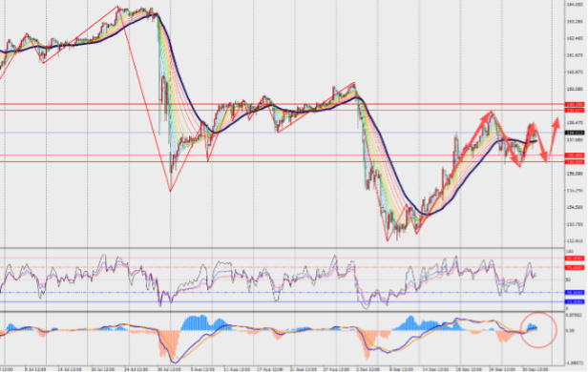Click the 18 Sep 12:00 time label
588x372 pixels.
tap(468, 369)
